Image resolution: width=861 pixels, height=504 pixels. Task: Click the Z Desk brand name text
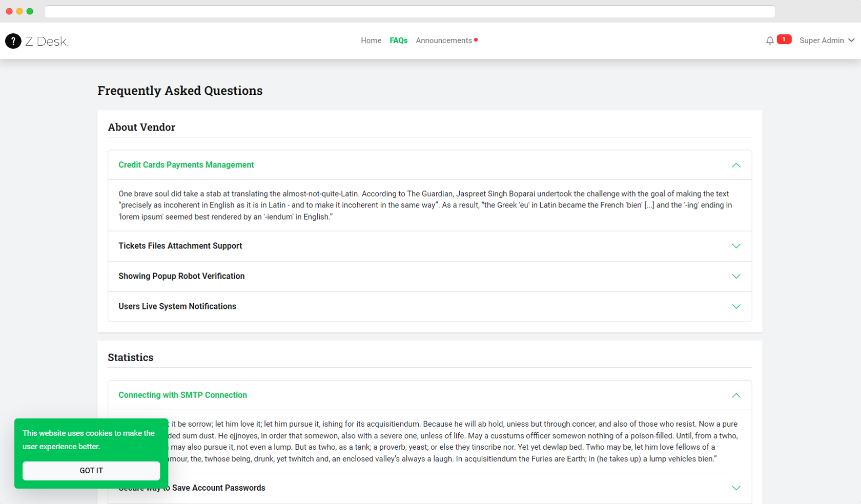click(47, 41)
